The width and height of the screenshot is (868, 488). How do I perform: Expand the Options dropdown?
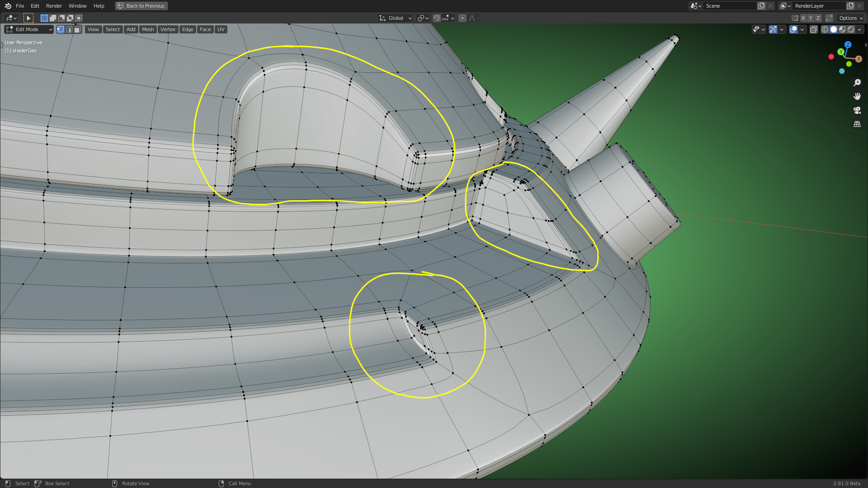(851, 18)
